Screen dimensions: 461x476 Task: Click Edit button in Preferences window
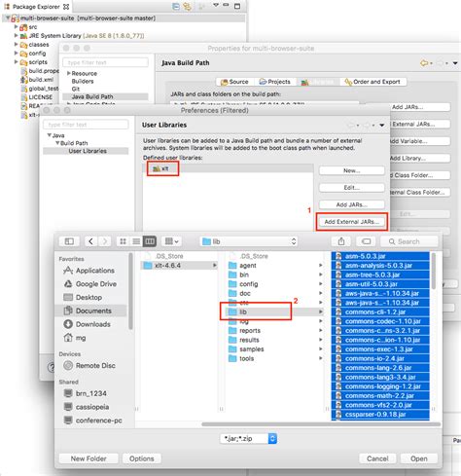[x=352, y=188]
